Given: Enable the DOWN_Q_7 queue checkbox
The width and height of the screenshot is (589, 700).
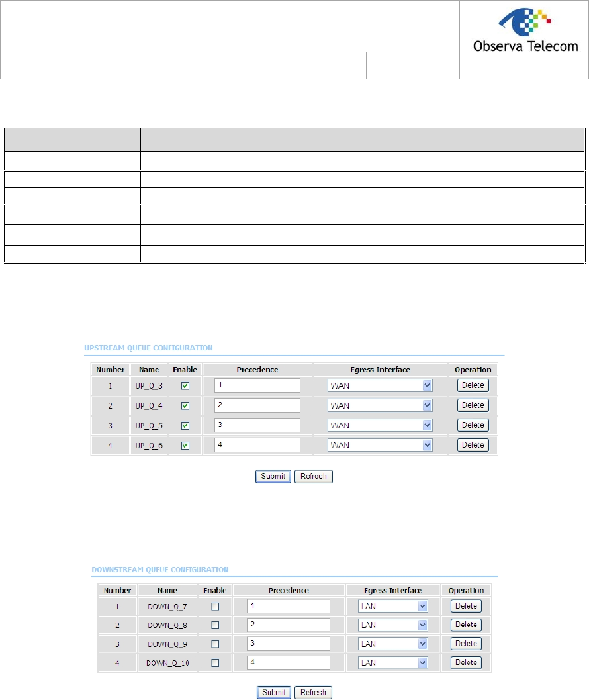Looking at the screenshot, I should coord(215,607).
